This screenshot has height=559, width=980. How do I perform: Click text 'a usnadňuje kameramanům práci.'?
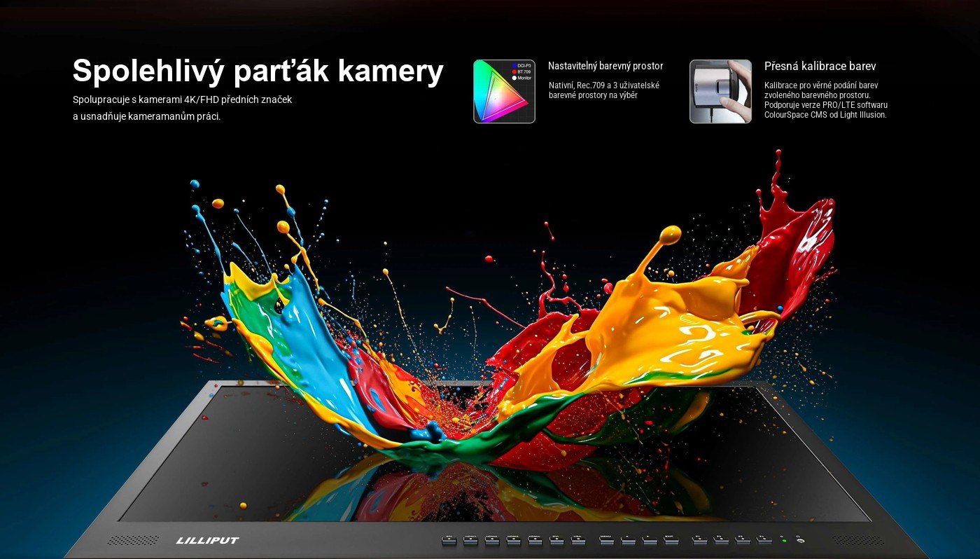click(147, 116)
